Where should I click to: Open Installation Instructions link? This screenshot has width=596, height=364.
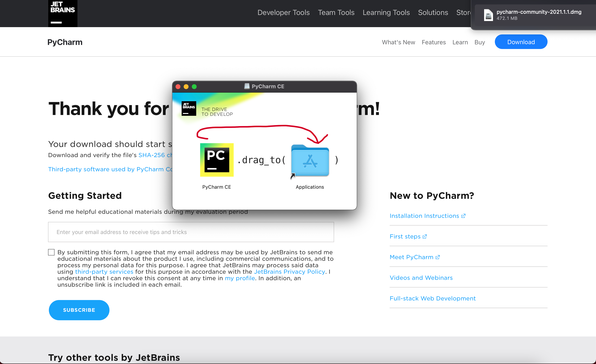coord(427,216)
